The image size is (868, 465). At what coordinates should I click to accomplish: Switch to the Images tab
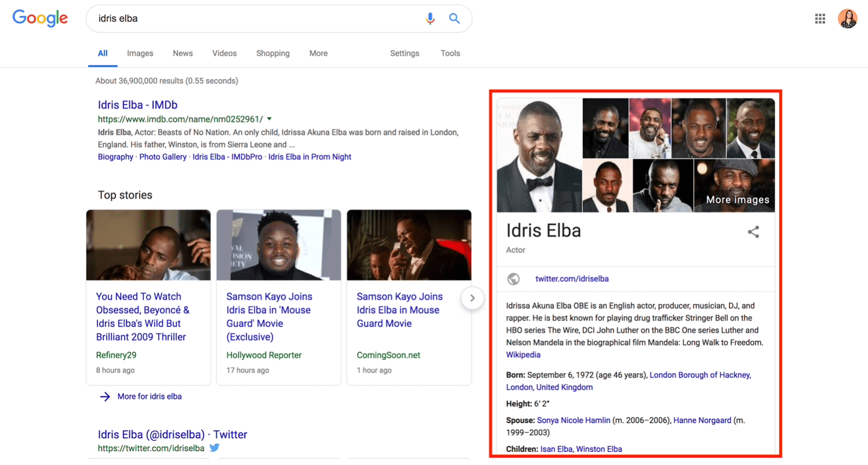pos(140,53)
